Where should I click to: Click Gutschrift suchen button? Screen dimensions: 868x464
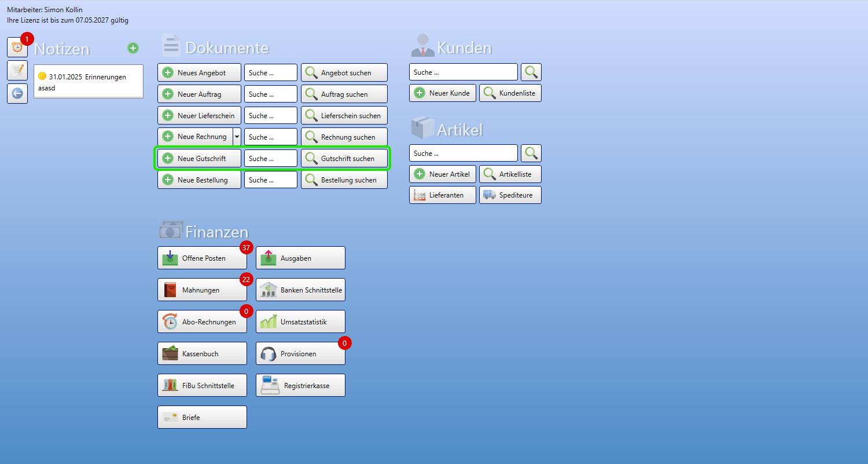pyautogui.click(x=344, y=159)
